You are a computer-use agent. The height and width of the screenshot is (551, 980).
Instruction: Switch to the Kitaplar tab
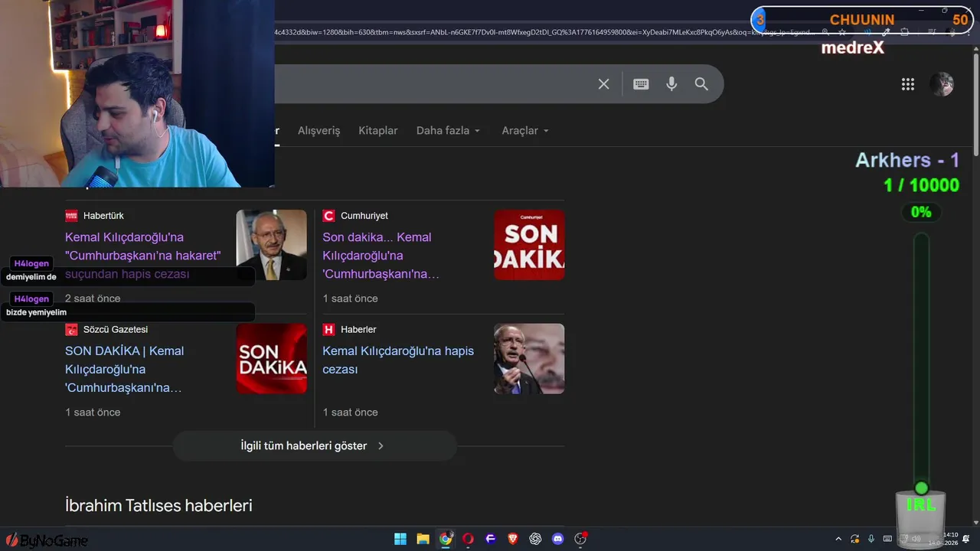[378, 131]
